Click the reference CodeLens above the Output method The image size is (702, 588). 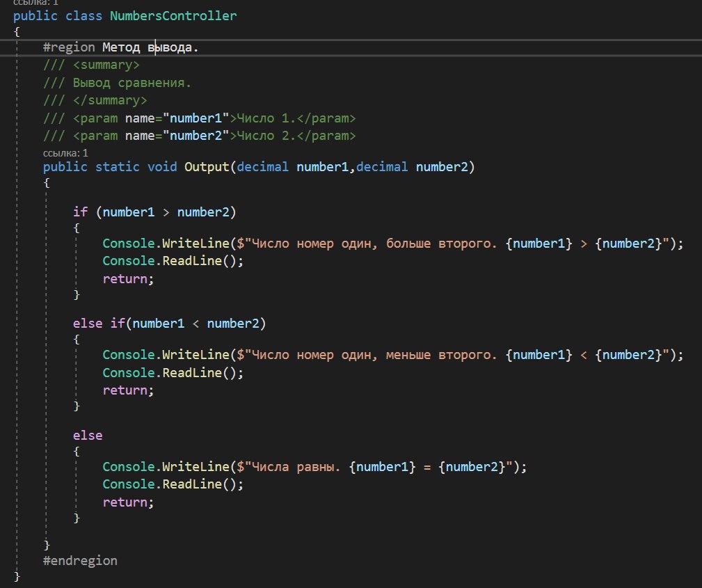65,152
